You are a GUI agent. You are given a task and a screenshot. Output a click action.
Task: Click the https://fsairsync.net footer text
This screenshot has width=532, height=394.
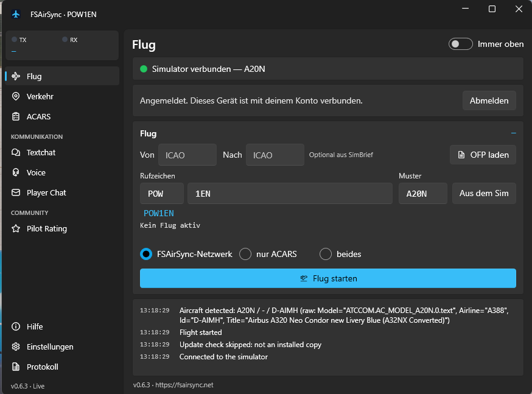pos(184,385)
